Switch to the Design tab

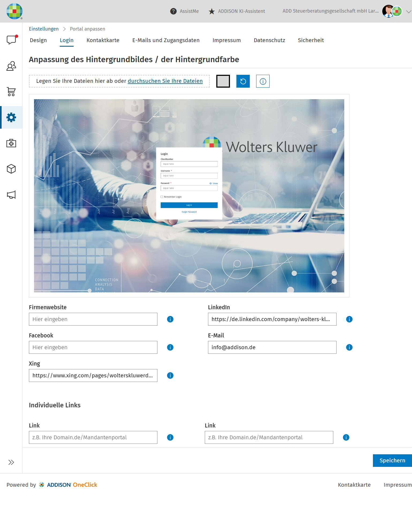pos(38,40)
